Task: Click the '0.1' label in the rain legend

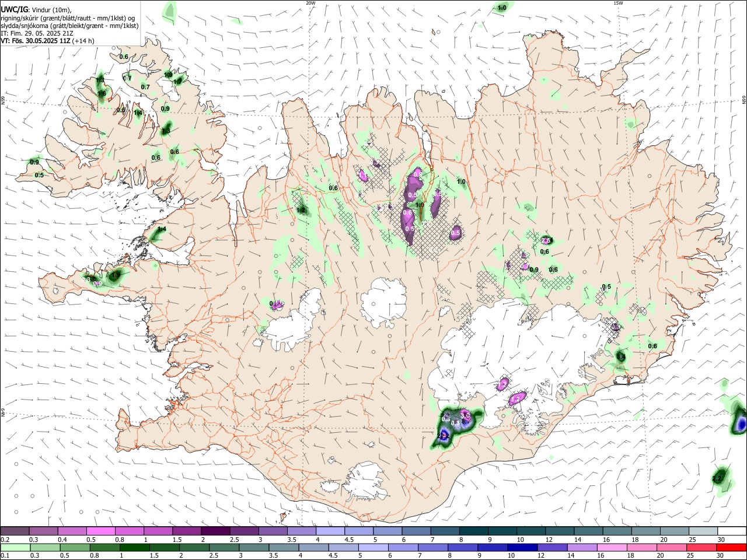Action: pyautogui.click(x=5, y=555)
